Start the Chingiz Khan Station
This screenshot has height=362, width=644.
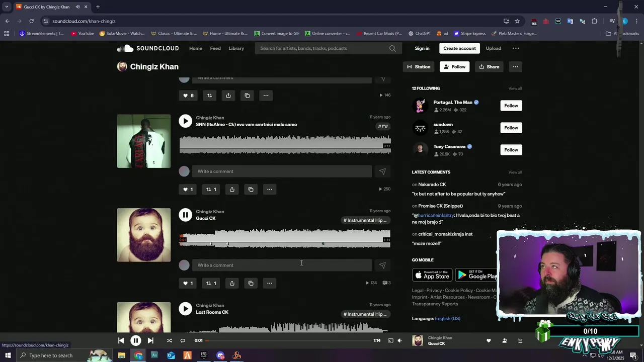point(419,66)
